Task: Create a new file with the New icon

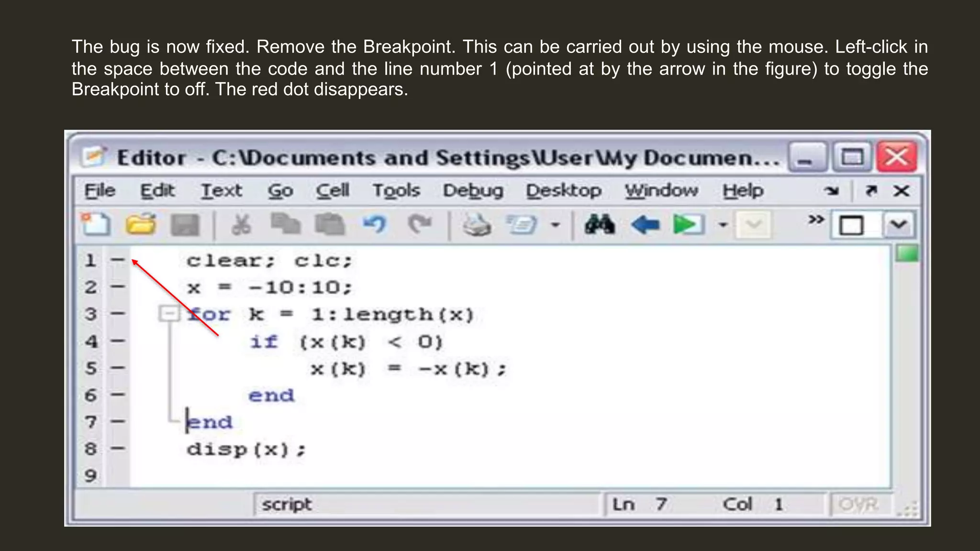Action: [x=96, y=224]
